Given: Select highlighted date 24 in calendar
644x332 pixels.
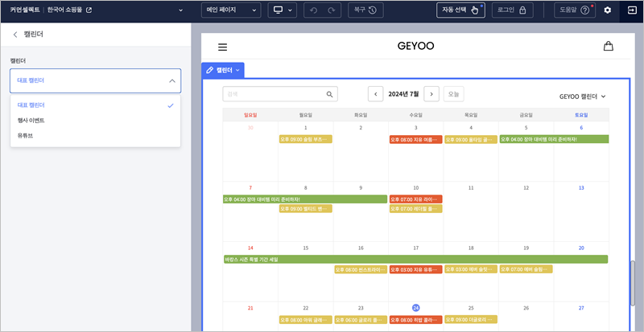Looking at the screenshot, I should pyautogui.click(x=415, y=308).
